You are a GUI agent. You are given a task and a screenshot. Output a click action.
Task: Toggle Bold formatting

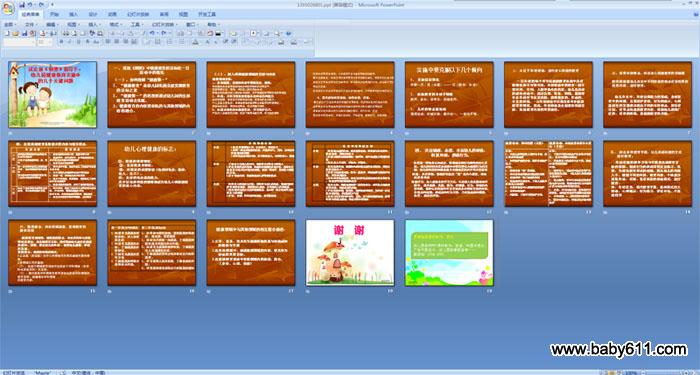(62, 42)
